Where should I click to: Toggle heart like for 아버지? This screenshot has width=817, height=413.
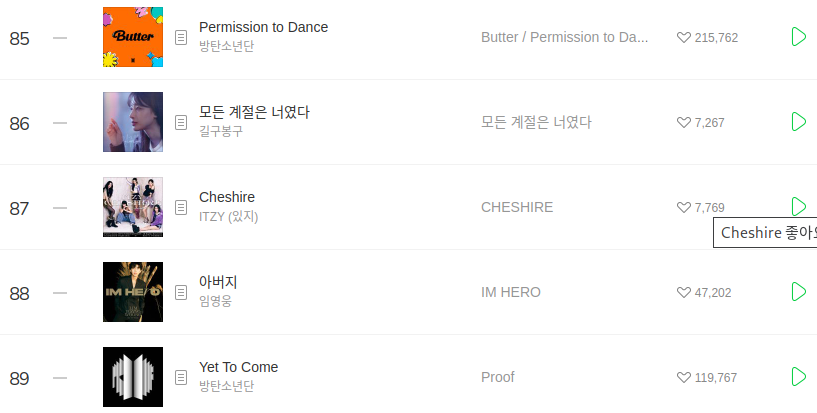point(684,293)
